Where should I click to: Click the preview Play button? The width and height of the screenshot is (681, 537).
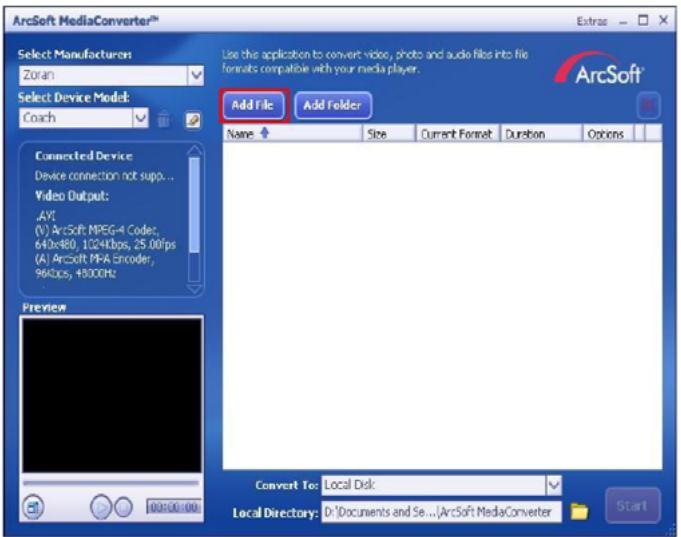click(x=101, y=507)
